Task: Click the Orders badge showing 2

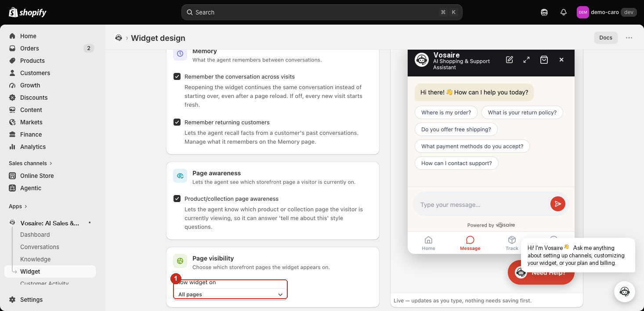Action: (x=89, y=48)
